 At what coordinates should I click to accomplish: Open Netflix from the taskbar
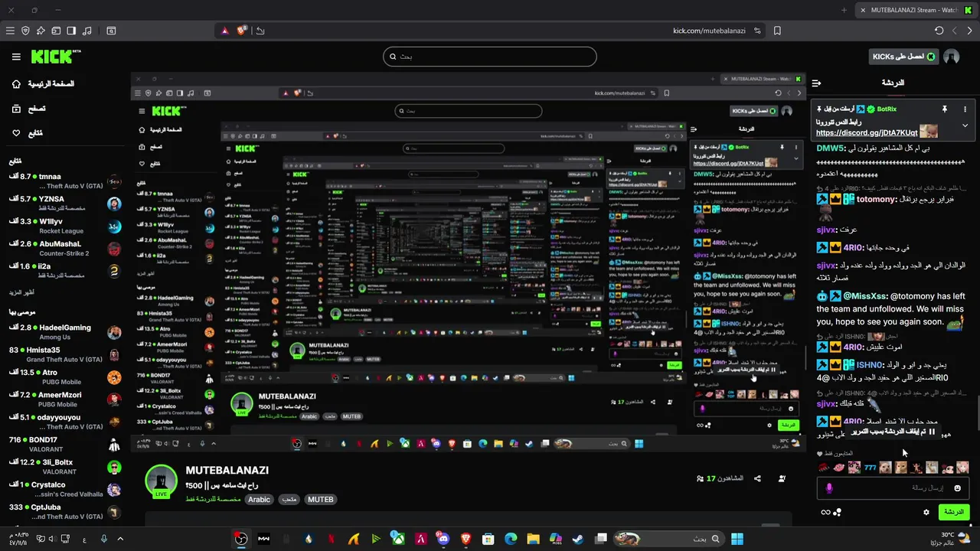331,539
